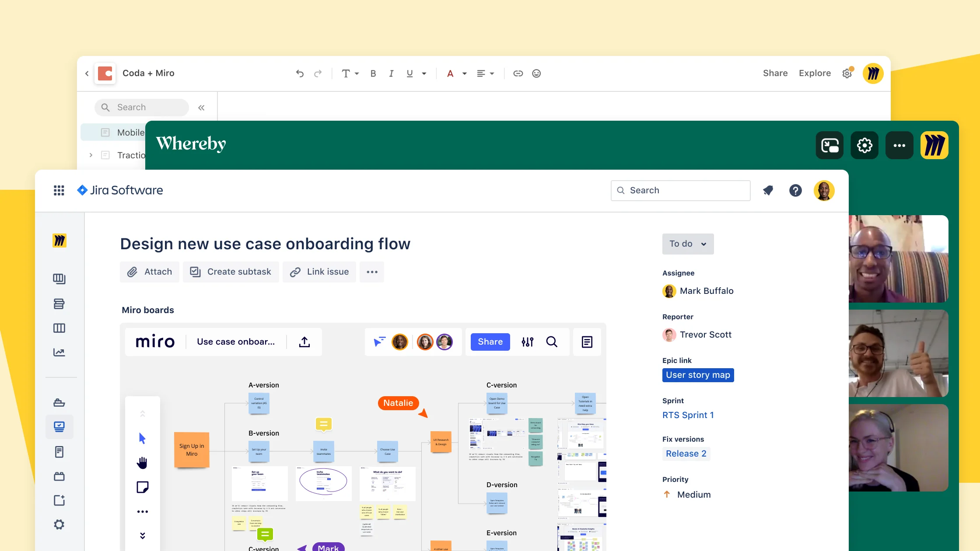This screenshot has width=980, height=551.
Task: Click orange Sign Up in Miro sticky
Action: (x=192, y=450)
